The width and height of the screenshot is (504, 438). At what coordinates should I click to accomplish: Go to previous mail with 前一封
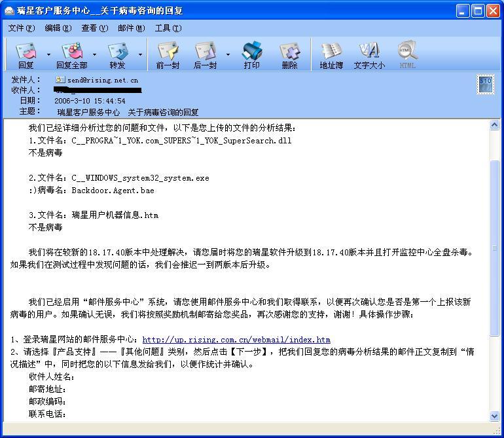tap(168, 55)
